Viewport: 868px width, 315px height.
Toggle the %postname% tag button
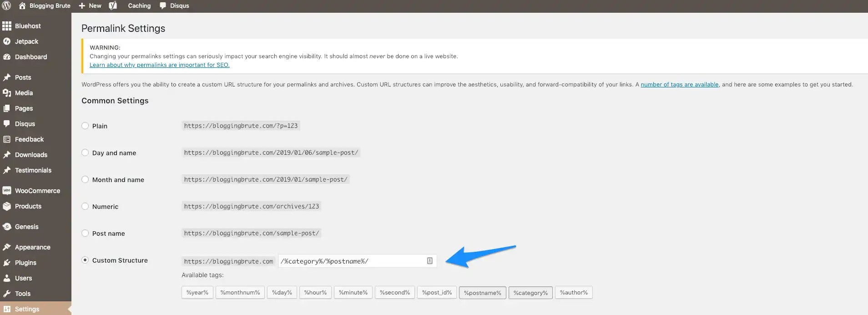click(x=483, y=293)
